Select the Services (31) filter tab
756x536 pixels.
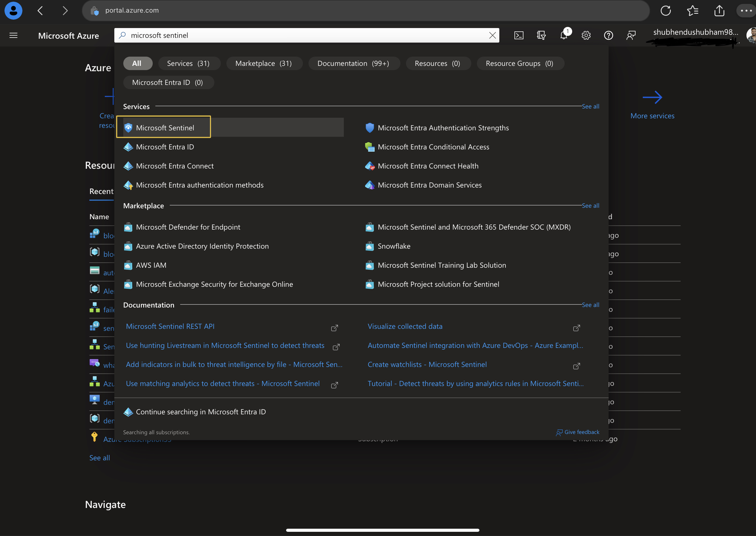tap(189, 63)
